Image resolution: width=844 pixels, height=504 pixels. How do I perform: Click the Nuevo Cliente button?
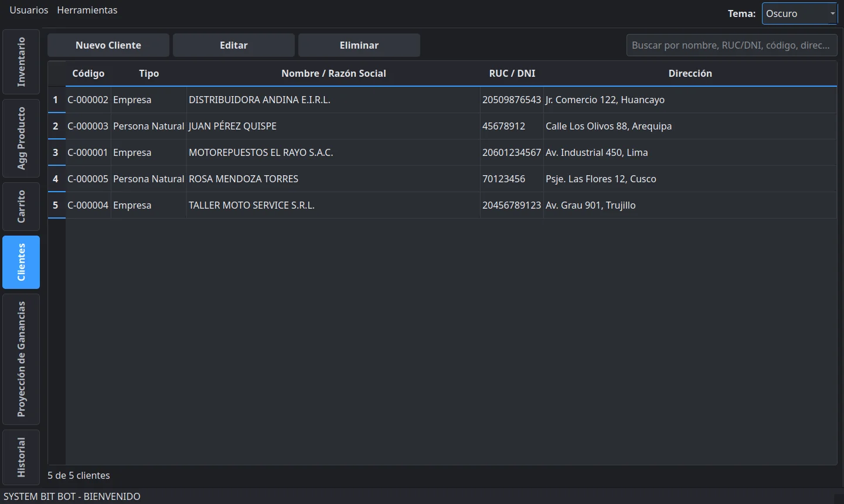pos(108,45)
